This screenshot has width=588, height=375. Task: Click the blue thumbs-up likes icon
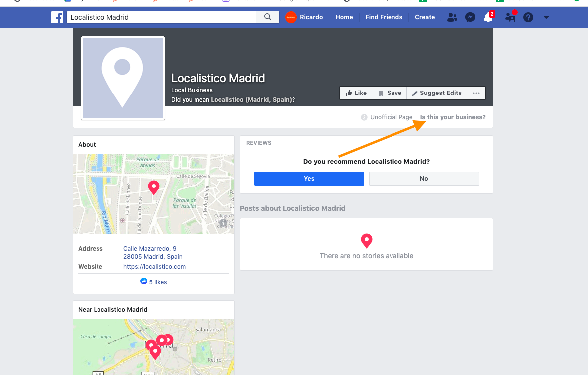[144, 281]
